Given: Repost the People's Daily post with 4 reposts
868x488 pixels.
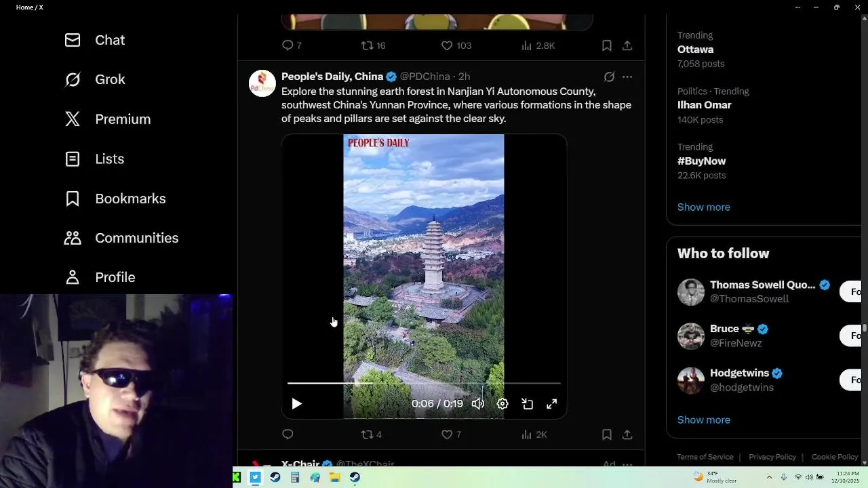Looking at the screenshot, I should [x=372, y=434].
